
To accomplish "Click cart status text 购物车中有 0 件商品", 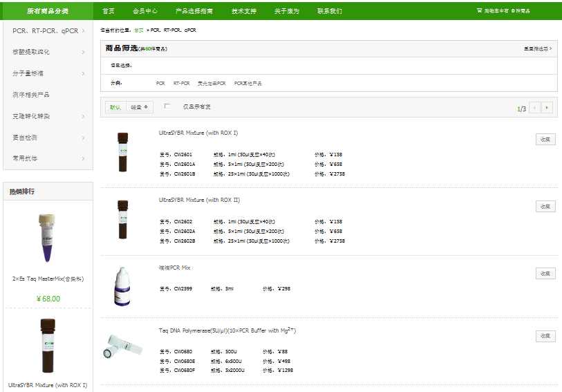I will pyautogui.click(x=507, y=11).
